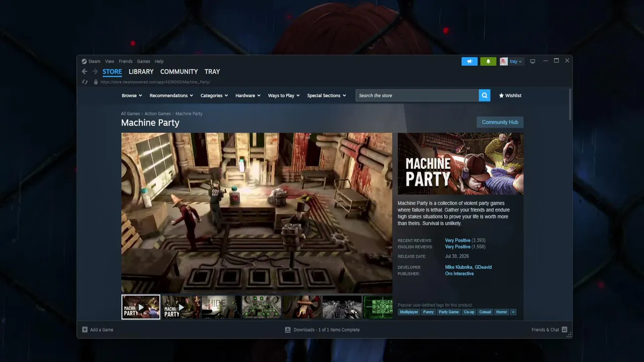Open recent reviews Very Positive link
This screenshot has width=644, height=362.
[458, 240]
